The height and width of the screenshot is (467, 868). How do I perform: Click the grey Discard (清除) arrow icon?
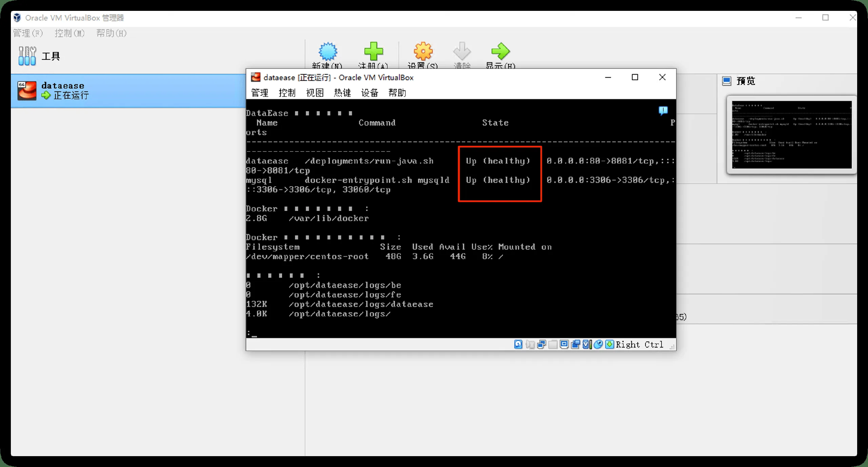coord(462,51)
